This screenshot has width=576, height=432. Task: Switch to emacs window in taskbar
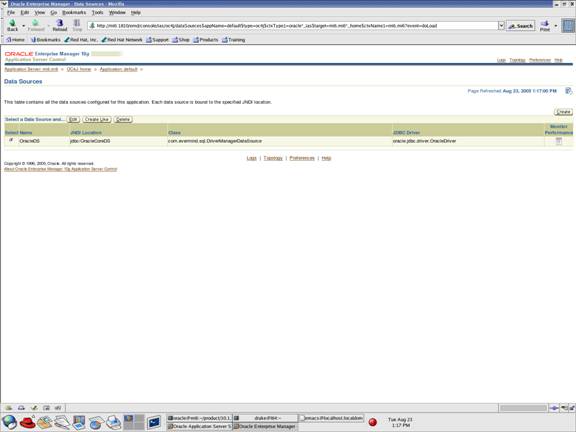point(331,418)
